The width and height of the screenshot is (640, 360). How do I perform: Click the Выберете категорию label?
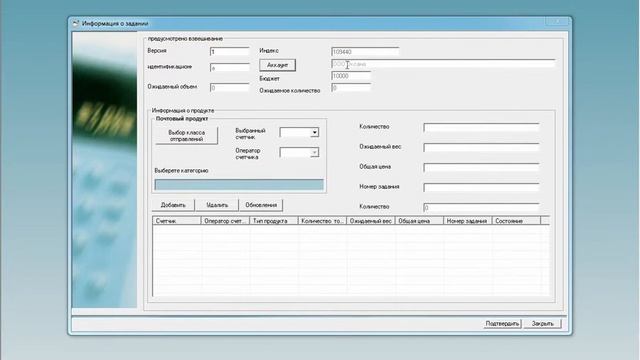coord(182,171)
